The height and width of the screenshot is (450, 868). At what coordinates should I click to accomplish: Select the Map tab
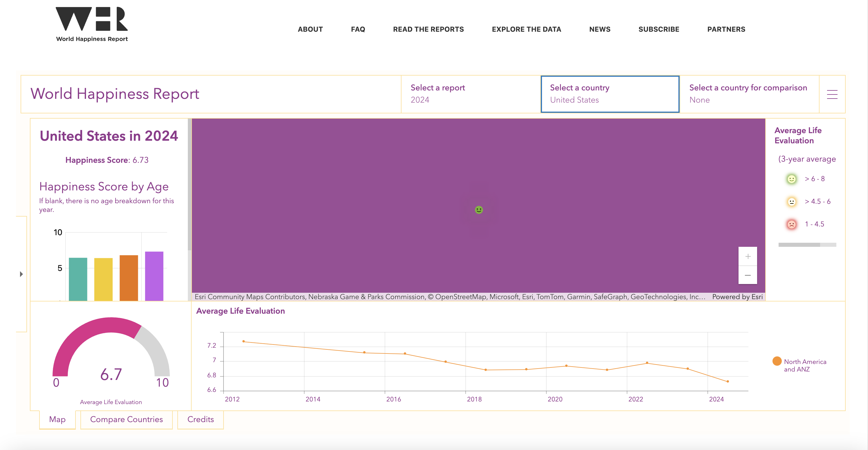click(x=57, y=419)
